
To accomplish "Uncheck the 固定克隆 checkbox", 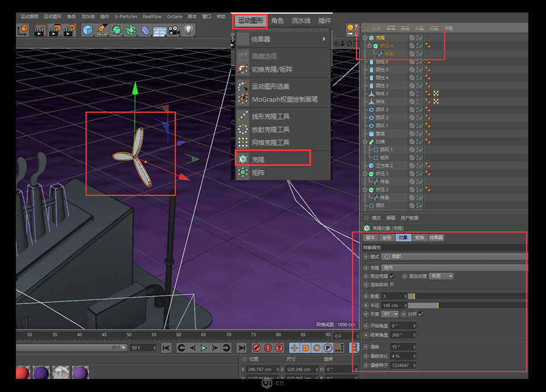I will (392, 276).
